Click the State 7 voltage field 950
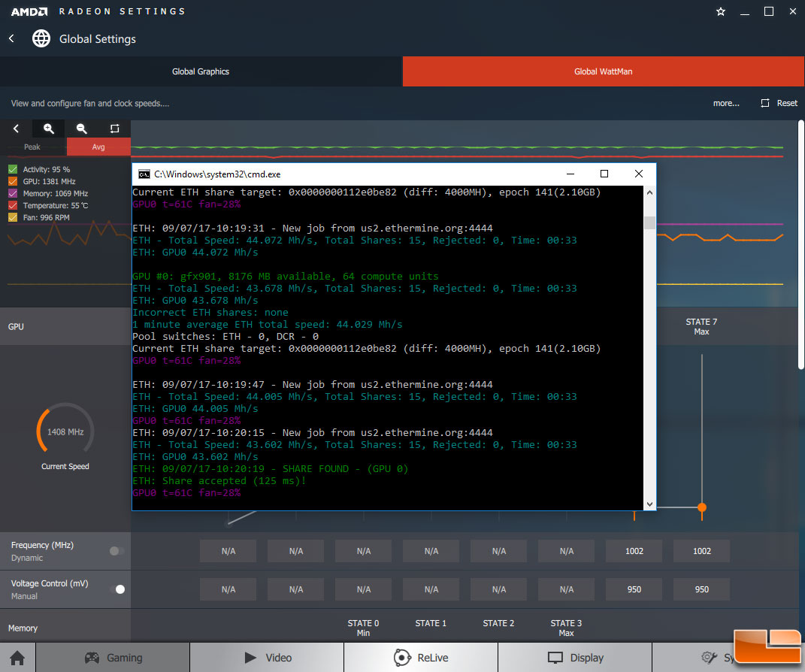This screenshot has height=672, width=805. tap(702, 589)
